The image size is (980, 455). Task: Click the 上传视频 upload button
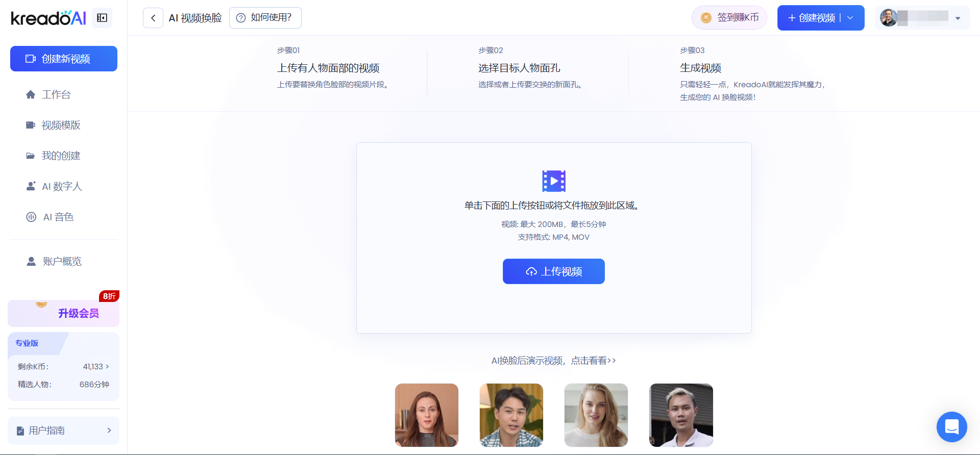[553, 271]
